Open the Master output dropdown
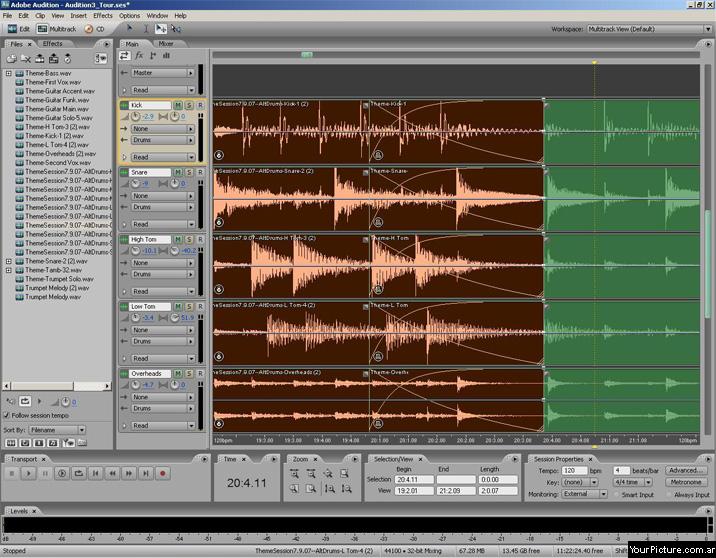The image size is (716, 558). [163, 73]
